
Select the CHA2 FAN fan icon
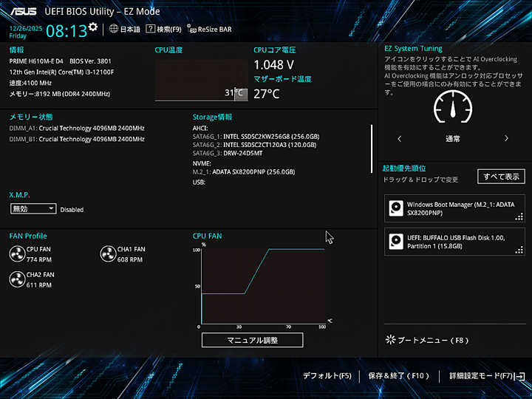pos(17,279)
